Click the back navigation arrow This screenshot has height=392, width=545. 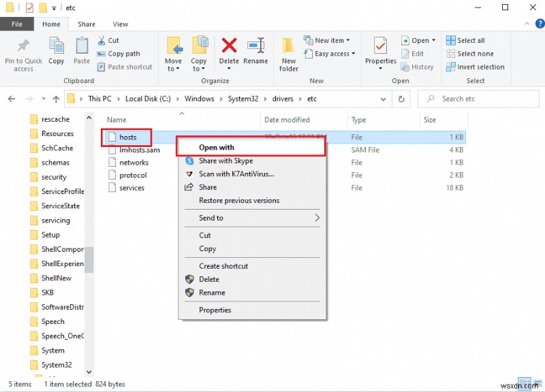click(x=11, y=99)
